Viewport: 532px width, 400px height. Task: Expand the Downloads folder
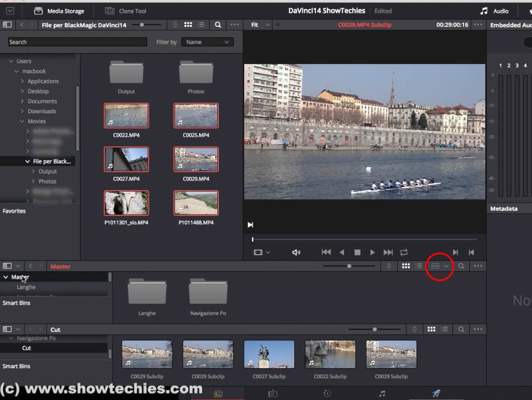22,111
